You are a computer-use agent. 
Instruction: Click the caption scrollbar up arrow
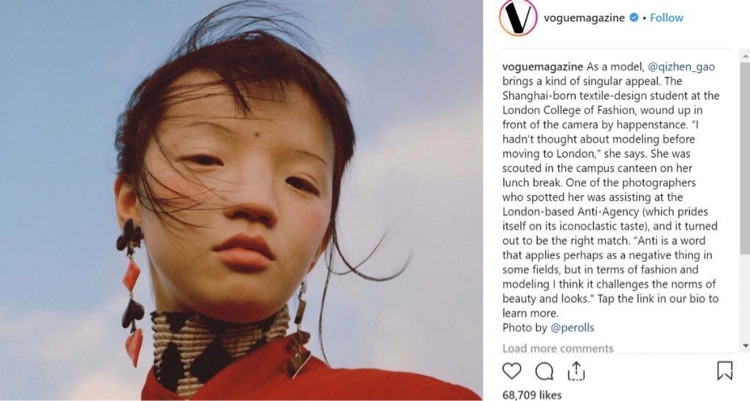coord(745,56)
